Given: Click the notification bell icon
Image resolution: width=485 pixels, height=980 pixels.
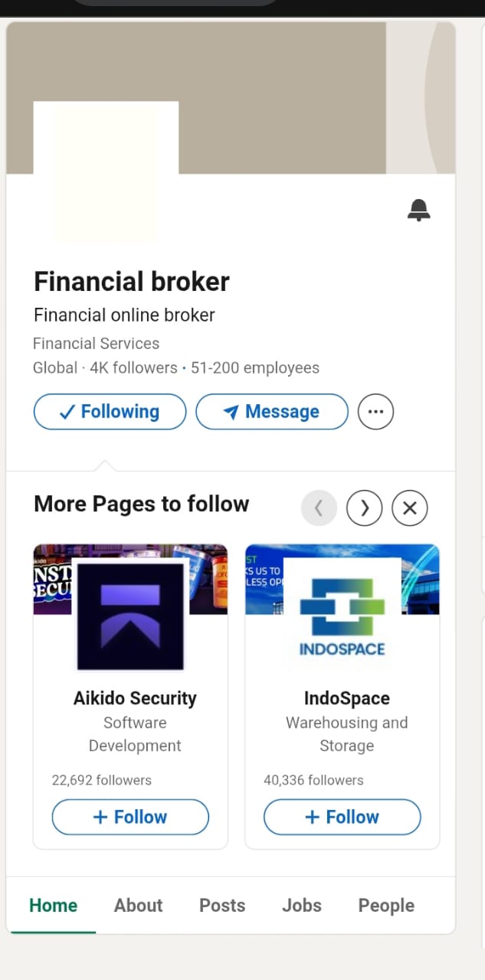Looking at the screenshot, I should click(418, 210).
